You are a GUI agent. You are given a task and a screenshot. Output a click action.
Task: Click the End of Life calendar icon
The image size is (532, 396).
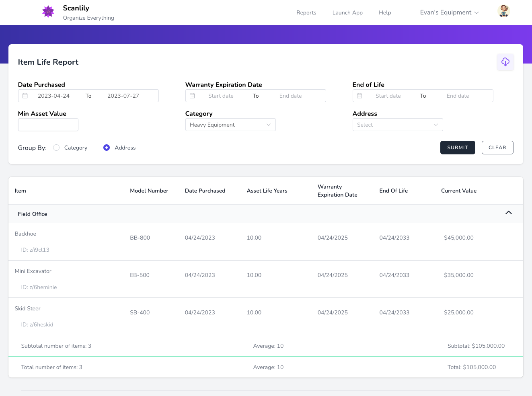pyautogui.click(x=359, y=96)
